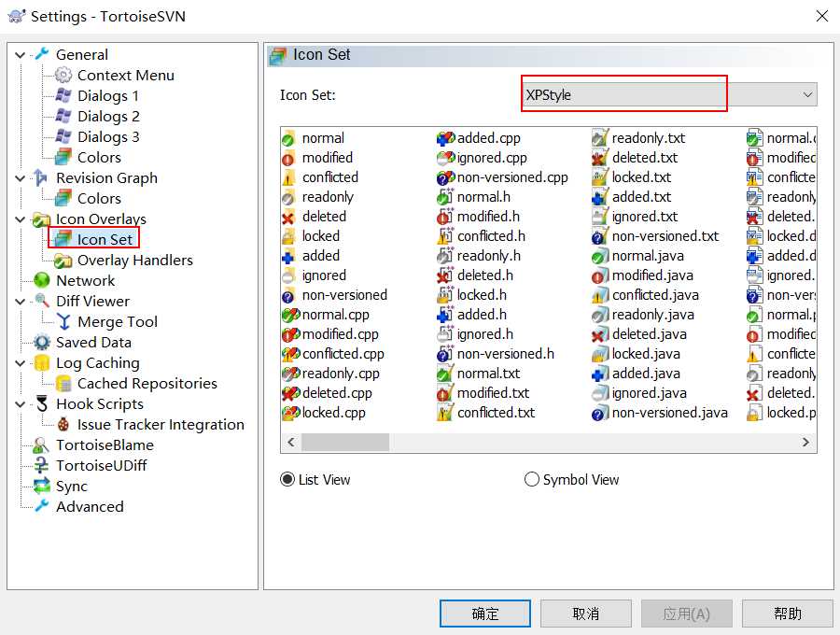Select the ignored list entry

click(324, 275)
